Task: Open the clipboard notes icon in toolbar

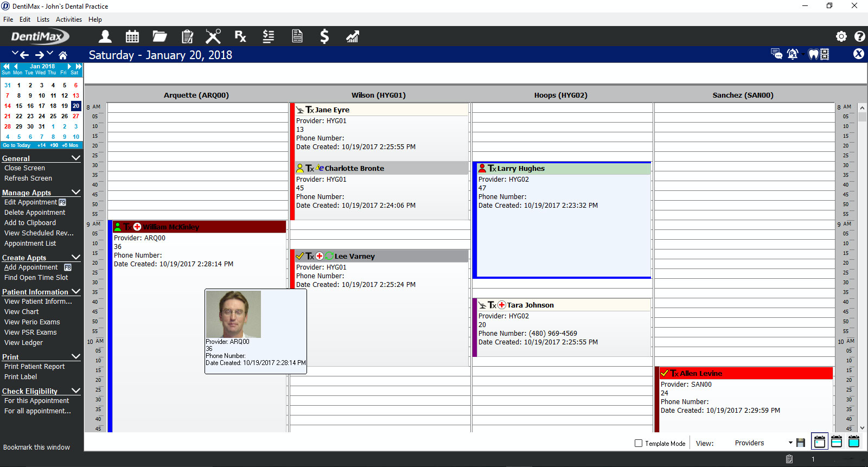Action: tap(187, 36)
